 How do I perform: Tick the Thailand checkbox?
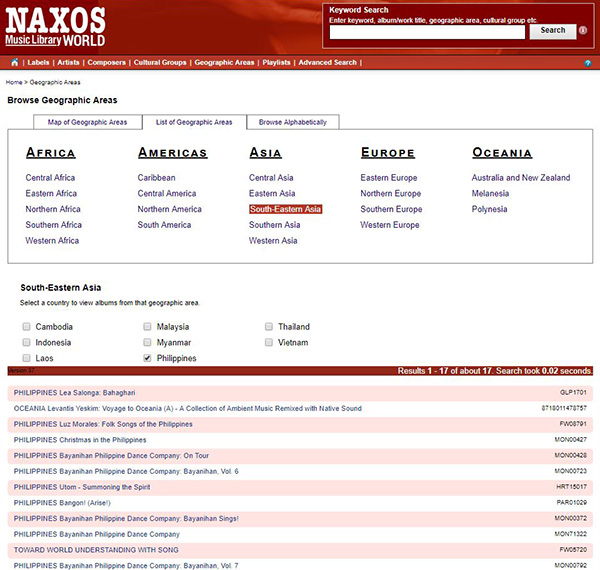270,327
